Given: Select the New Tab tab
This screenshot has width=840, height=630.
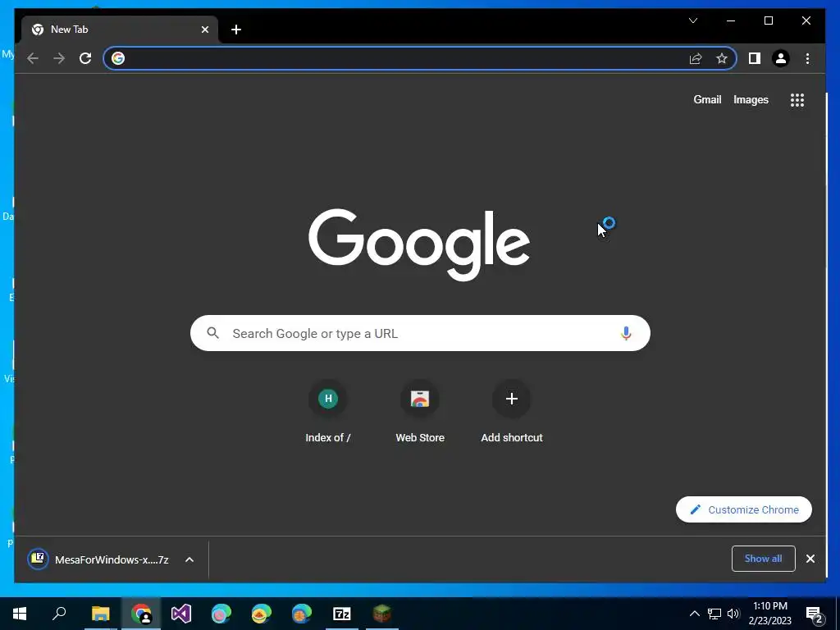Looking at the screenshot, I should point(120,30).
